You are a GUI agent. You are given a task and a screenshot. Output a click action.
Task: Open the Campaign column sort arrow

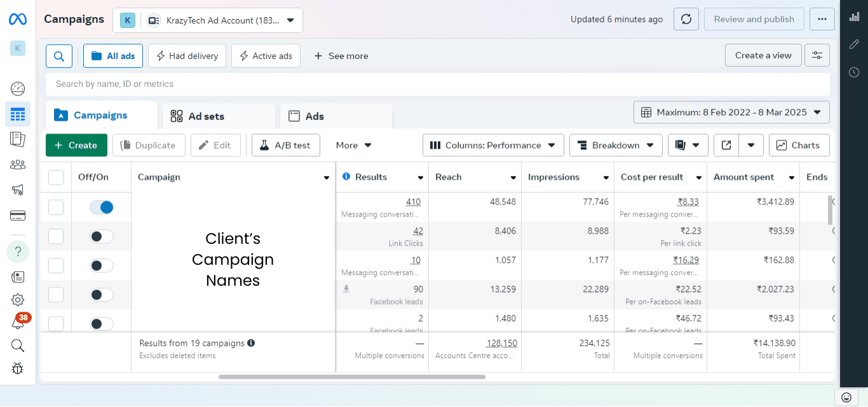tap(327, 178)
